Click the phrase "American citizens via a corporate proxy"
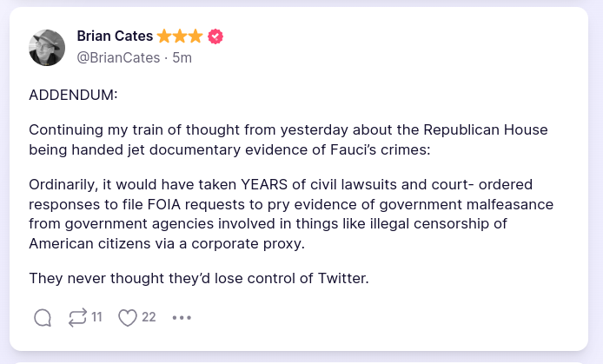 coord(165,242)
